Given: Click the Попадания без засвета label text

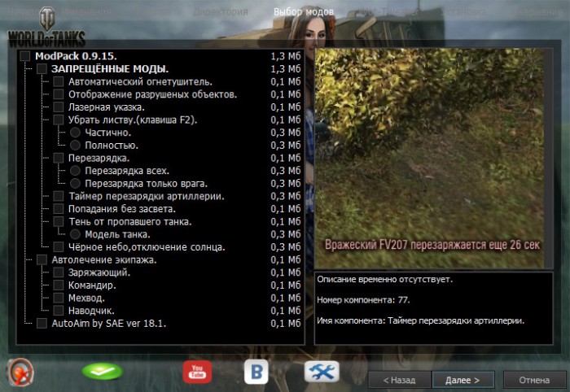Looking at the screenshot, I should pyautogui.click(x=122, y=209).
